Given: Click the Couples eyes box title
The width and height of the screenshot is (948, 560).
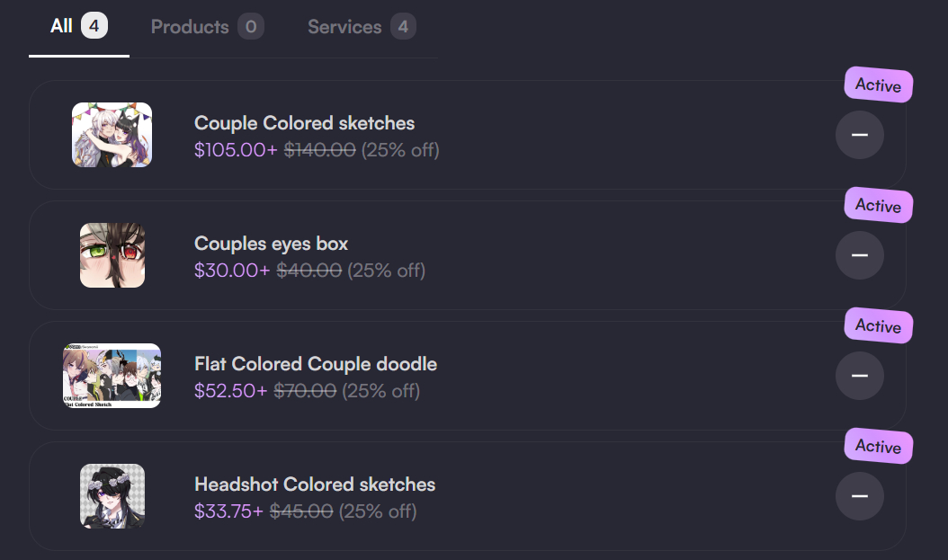Looking at the screenshot, I should click(271, 244).
